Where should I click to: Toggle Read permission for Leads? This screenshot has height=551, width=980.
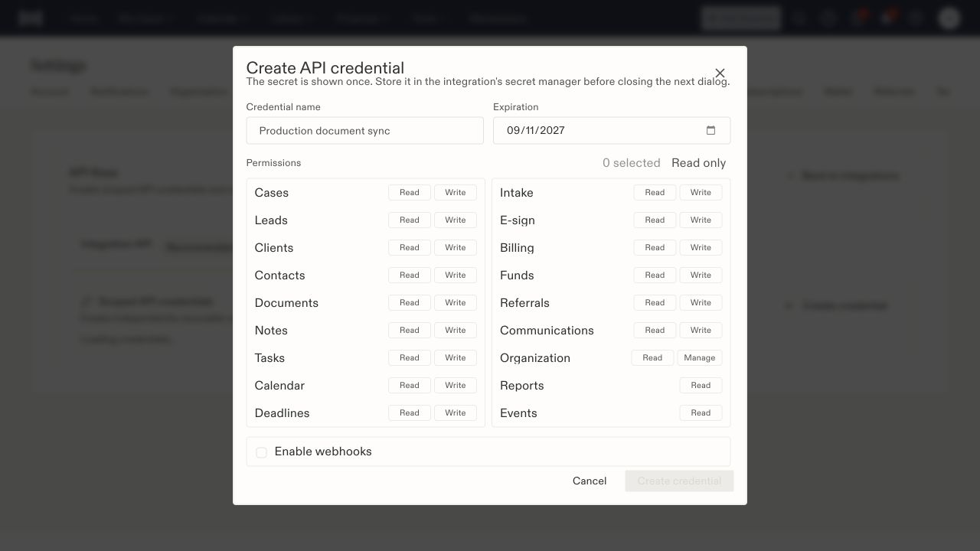(410, 220)
